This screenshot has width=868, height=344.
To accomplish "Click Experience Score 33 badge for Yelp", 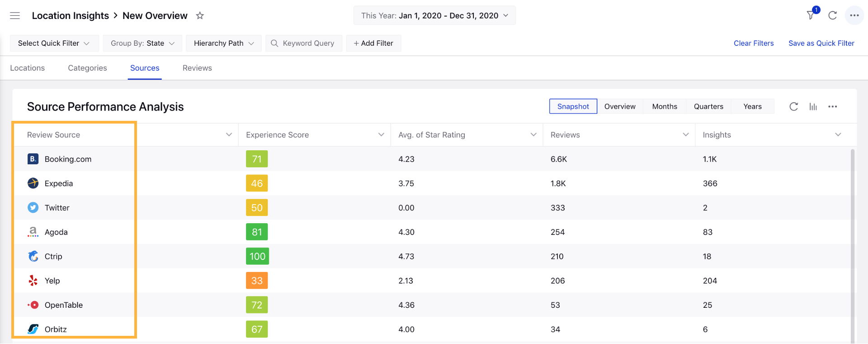I will (x=257, y=281).
